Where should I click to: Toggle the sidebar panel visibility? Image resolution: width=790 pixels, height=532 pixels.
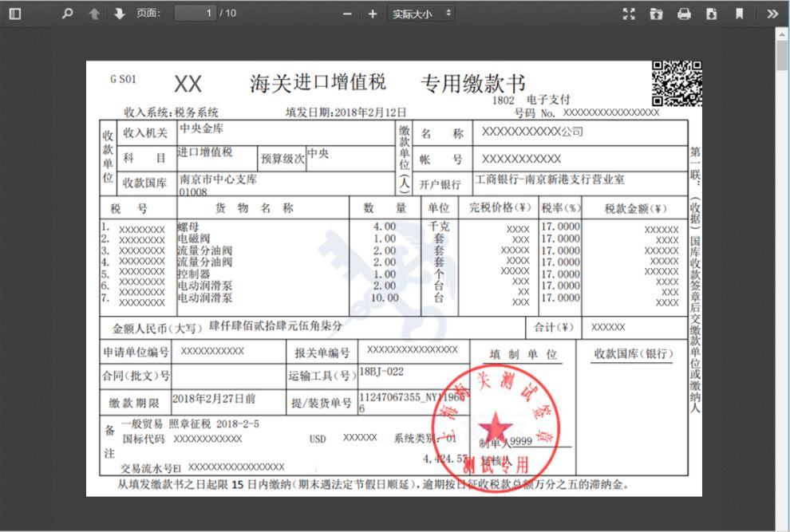pyautogui.click(x=14, y=13)
